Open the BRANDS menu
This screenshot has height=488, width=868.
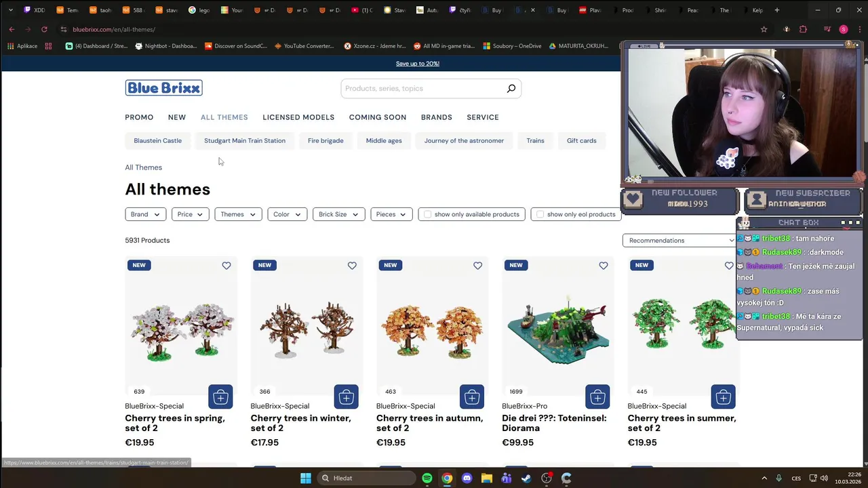tap(436, 117)
